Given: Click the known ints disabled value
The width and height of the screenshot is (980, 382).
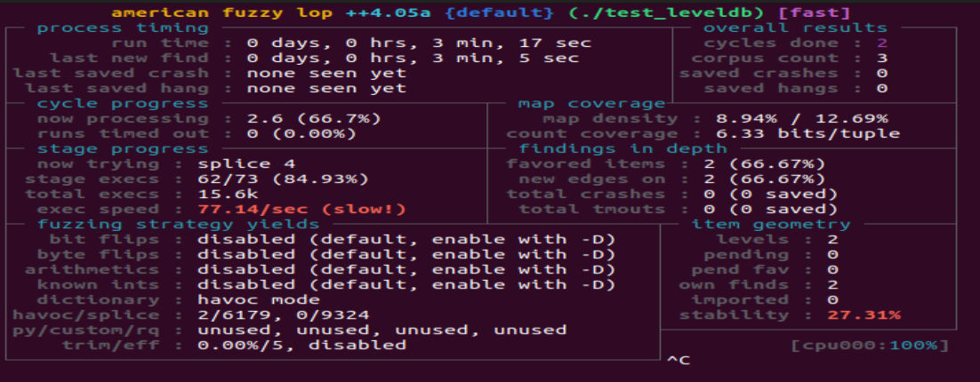Looking at the screenshot, I should 407,284.
